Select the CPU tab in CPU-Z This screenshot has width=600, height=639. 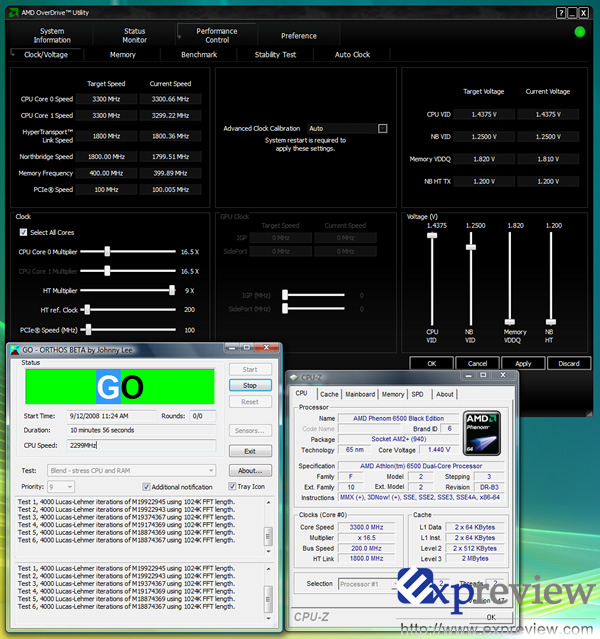(301, 393)
